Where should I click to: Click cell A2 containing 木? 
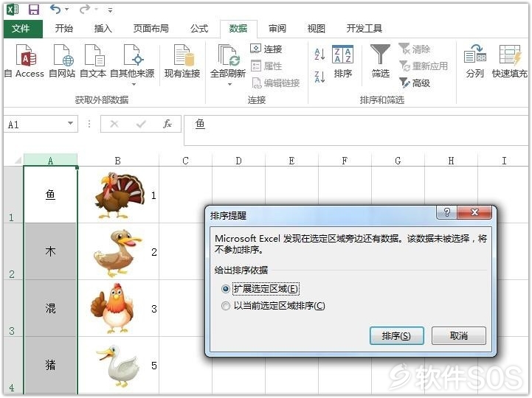pyautogui.click(x=50, y=251)
